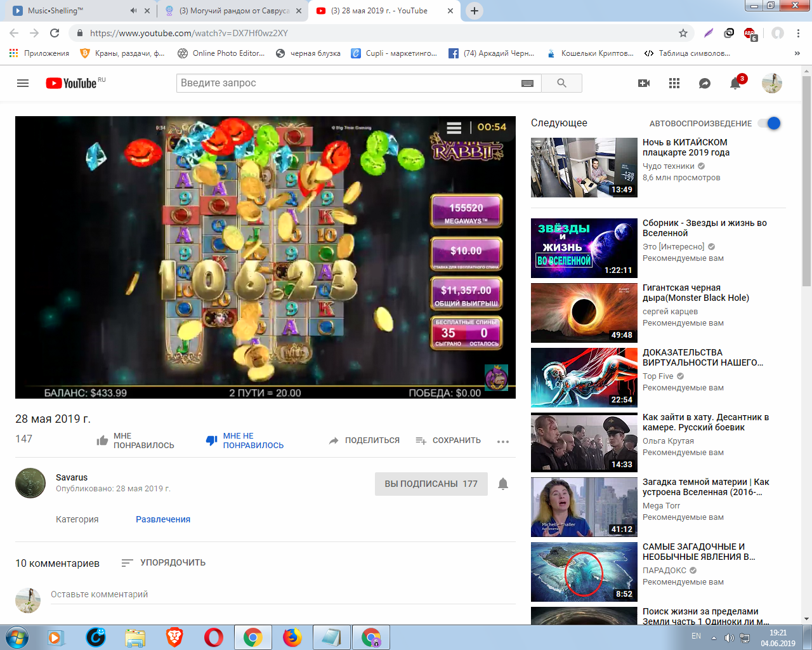Go back with the browser back arrow
Screen dimensions: 812x650
click(x=14, y=33)
